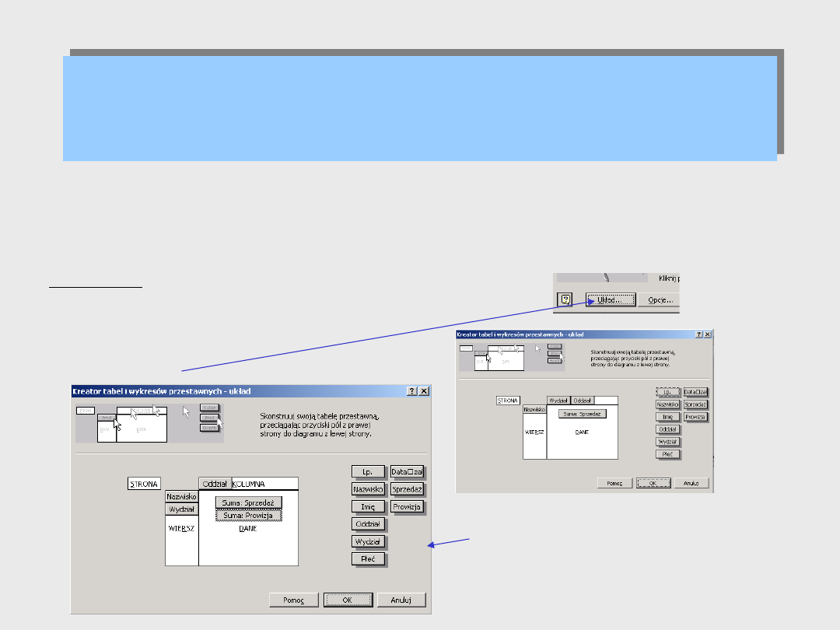Close the larger layout dialog window
The width and height of the screenshot is (840, 630).
coord(424,392)
